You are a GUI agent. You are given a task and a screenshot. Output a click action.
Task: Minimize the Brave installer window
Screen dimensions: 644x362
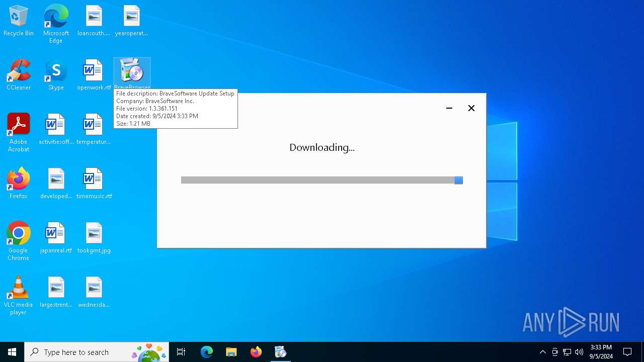(x=449, y=108)
